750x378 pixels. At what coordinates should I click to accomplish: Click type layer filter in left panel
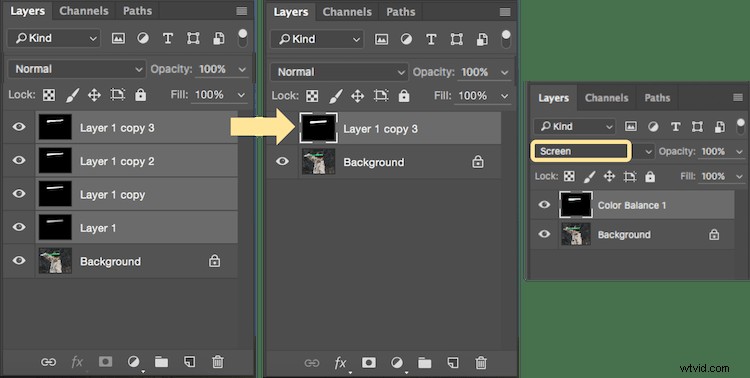click(x=168, y=38)
